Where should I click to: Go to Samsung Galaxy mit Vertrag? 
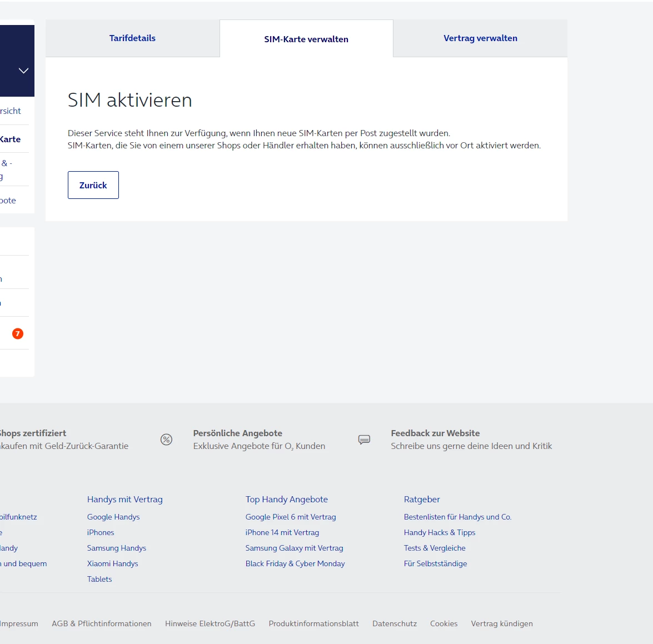pos(295,548)
